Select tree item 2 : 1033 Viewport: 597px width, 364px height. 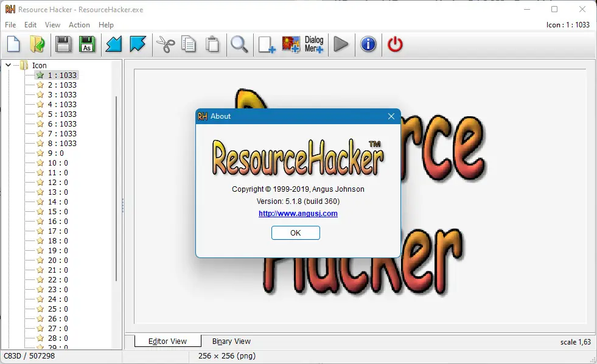point(62,85)
